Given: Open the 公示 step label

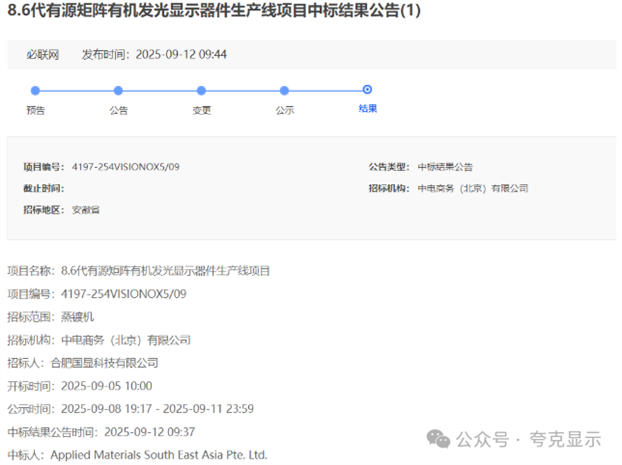Looking at the screenshot, I should click(284, 110).
